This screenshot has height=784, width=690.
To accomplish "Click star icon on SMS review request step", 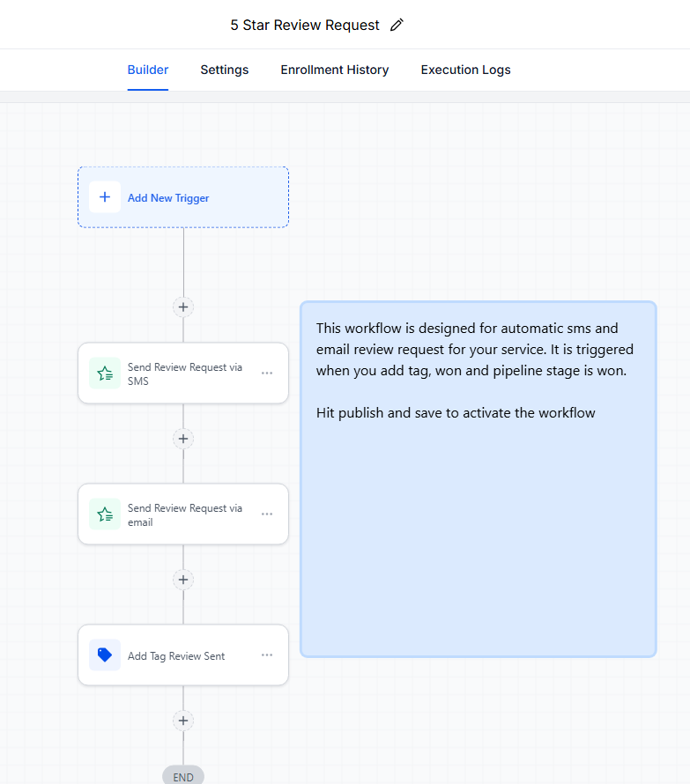I will (x=105, y=373).
